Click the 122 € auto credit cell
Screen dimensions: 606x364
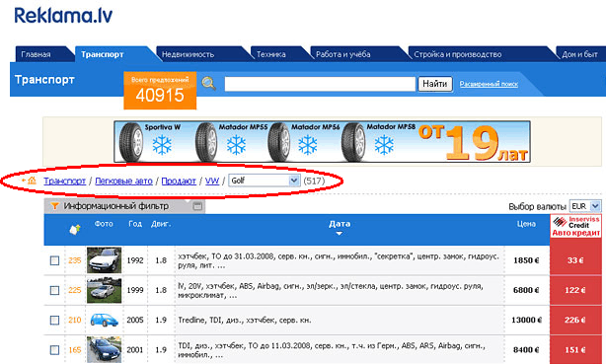(575, 290)
